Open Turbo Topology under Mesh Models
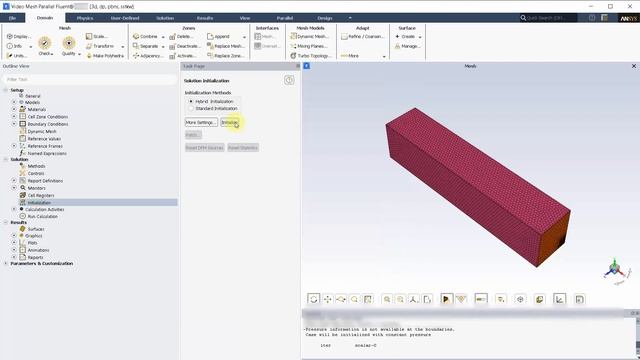Image resolution: width=640 pixels, height=360 pixels. (x=311, y=56)
